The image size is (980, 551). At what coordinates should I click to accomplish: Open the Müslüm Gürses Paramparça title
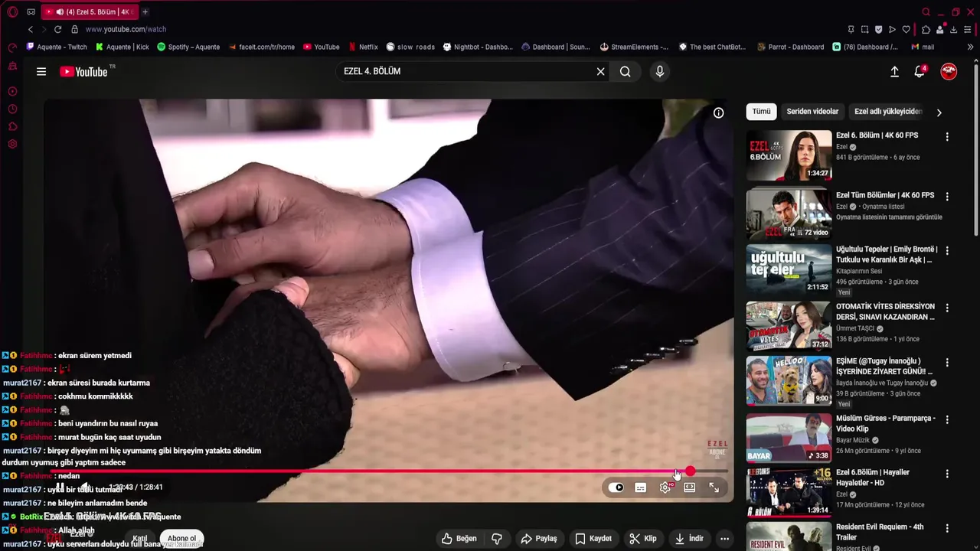pyautogui.click(x=885, y=423)
